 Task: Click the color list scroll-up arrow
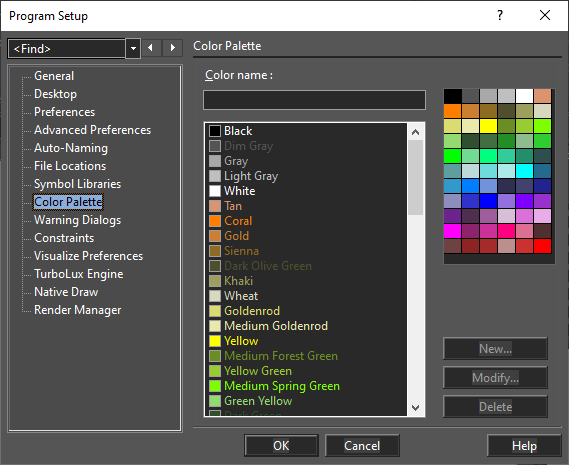coord(416,132)
